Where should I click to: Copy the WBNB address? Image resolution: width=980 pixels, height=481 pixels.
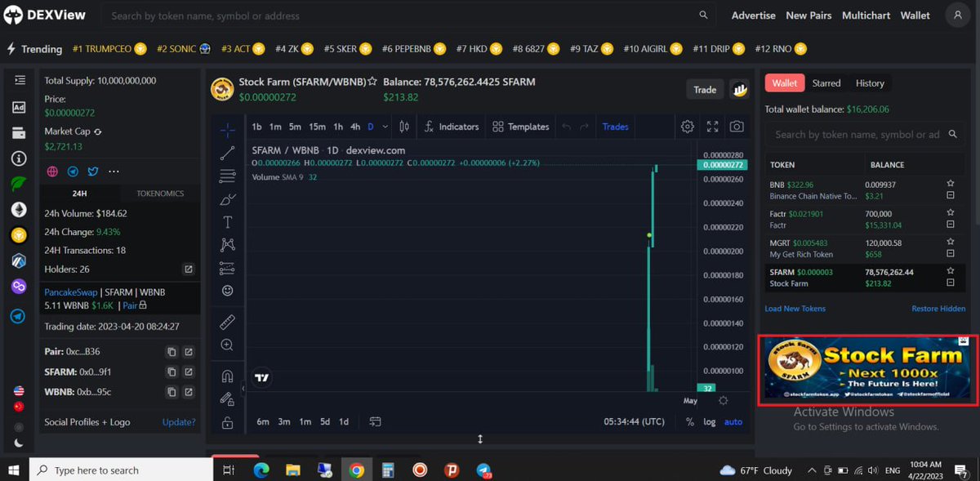tap(171, 392)
